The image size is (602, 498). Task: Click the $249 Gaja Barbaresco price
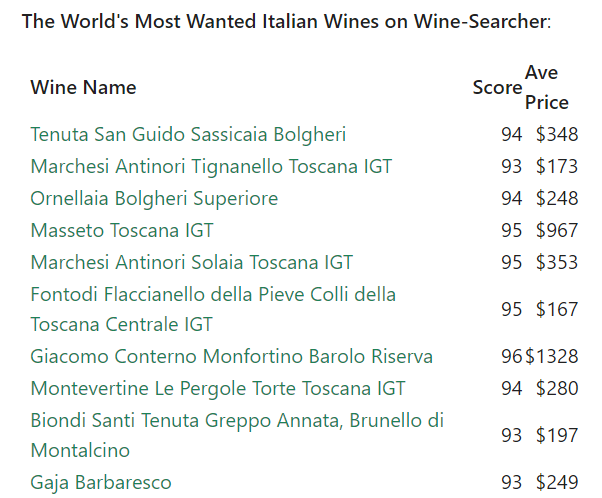coord(557,483)
